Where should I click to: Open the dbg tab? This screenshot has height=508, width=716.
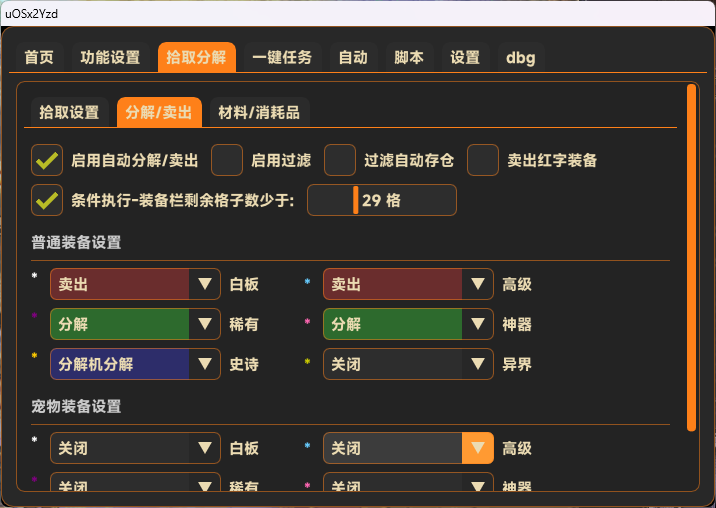pos(520,58)
